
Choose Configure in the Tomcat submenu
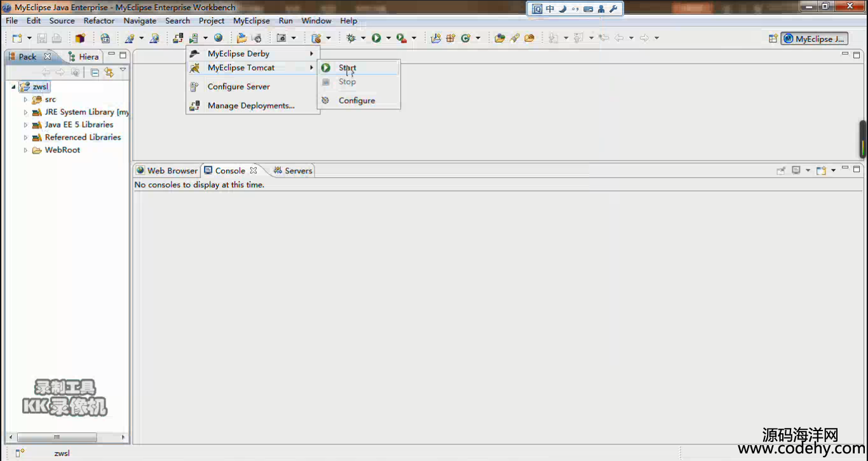coord(358,100)
